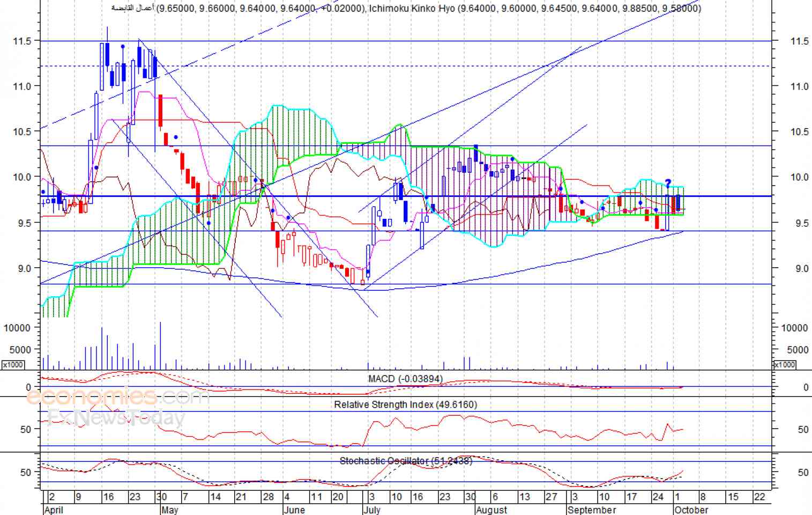Select date label 22 in October
The width and height of the screenshot is (812, 515).
coord(759,497)
